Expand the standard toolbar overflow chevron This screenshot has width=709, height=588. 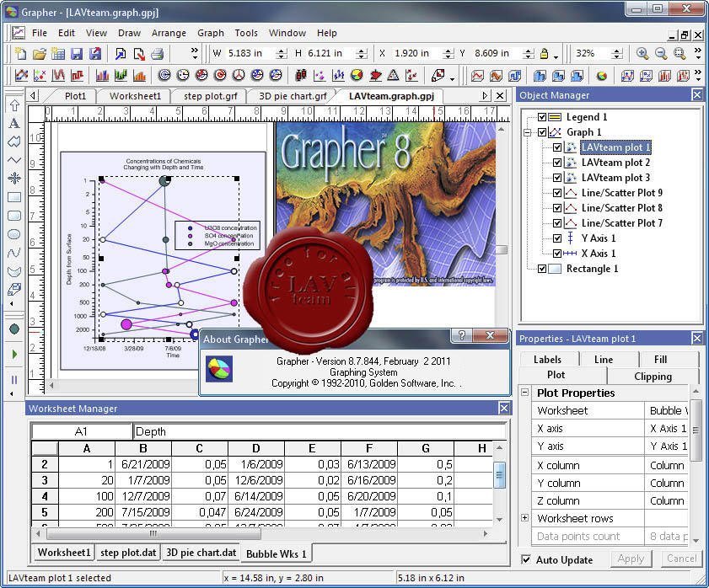pyautogui.click(x=195, y=53)
